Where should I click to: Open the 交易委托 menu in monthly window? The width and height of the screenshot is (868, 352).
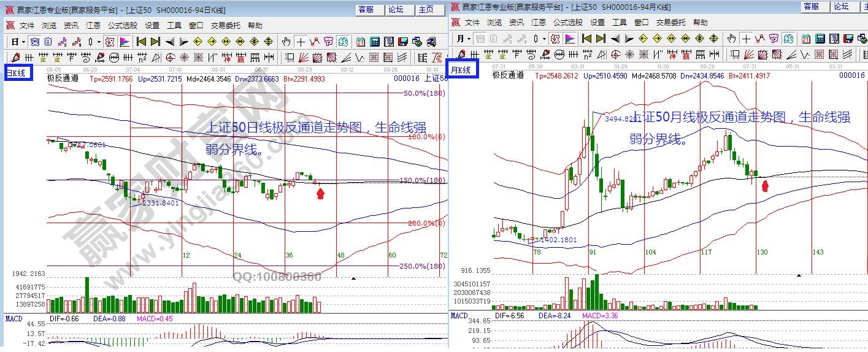pyautogui.click(x=670, y=22)
